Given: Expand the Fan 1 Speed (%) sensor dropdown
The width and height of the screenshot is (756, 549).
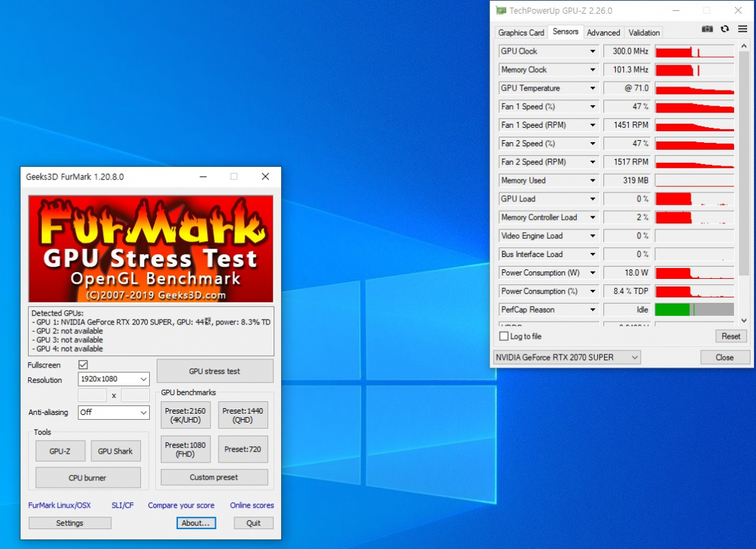Looking at the screenshot, I should pos(592,107).
